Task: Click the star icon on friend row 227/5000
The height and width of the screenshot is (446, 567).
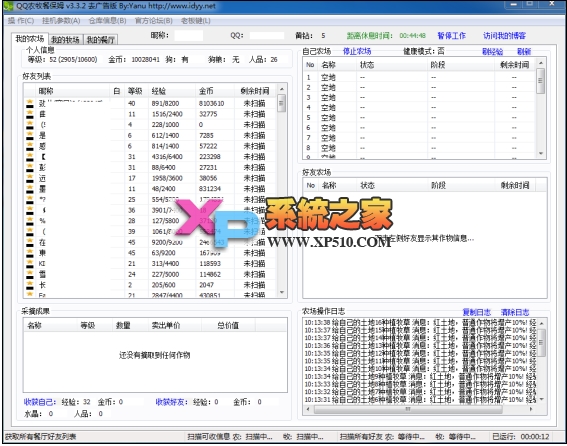Action: tap(30, 274)
